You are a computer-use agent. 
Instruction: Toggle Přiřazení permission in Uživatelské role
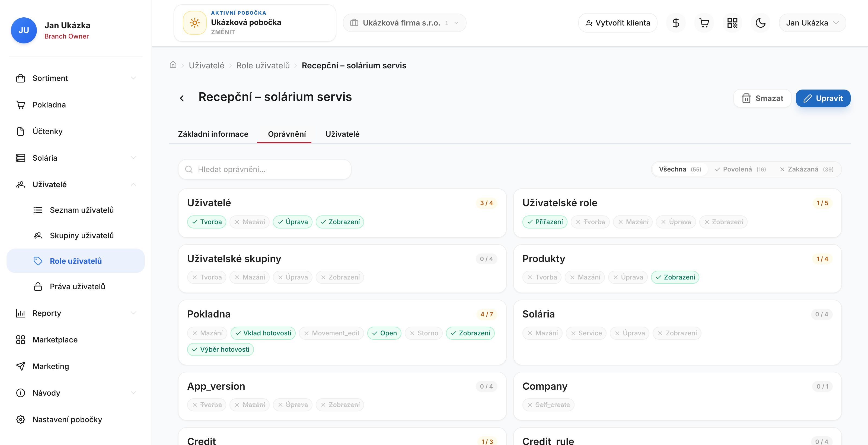(x=545, y=222)
